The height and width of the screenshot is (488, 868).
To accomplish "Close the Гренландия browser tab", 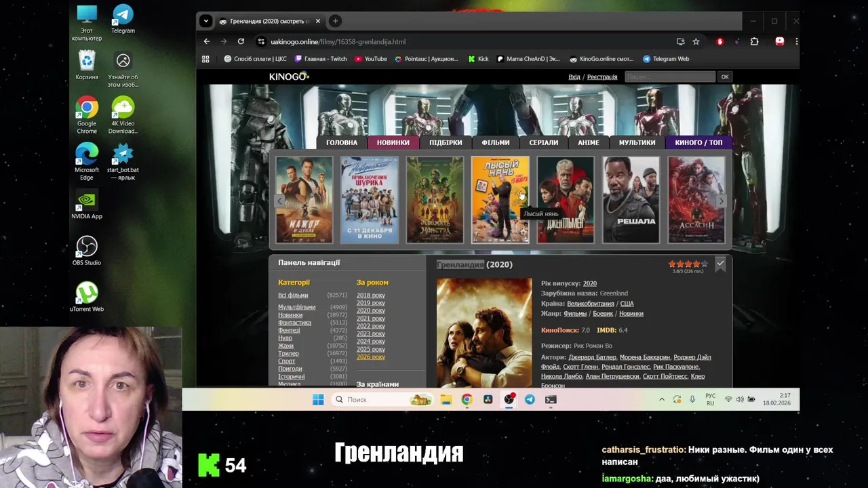I will click(x=317, y=21).
